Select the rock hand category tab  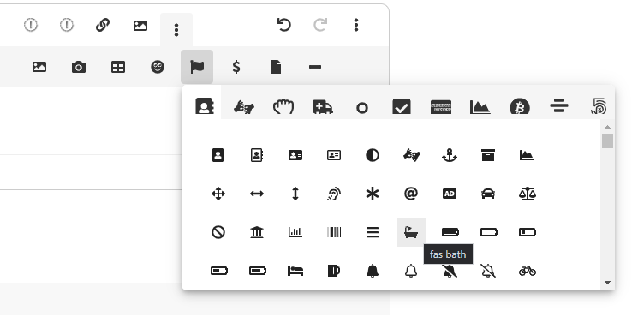283,107
